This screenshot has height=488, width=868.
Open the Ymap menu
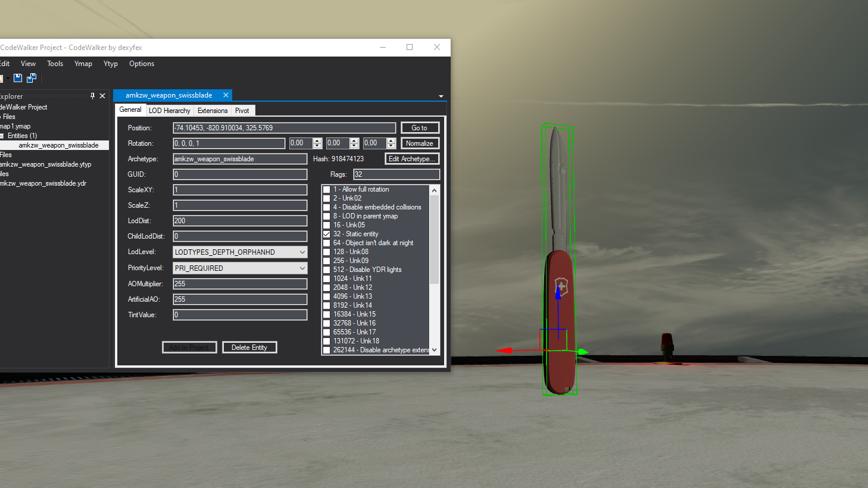click(83, 64)
